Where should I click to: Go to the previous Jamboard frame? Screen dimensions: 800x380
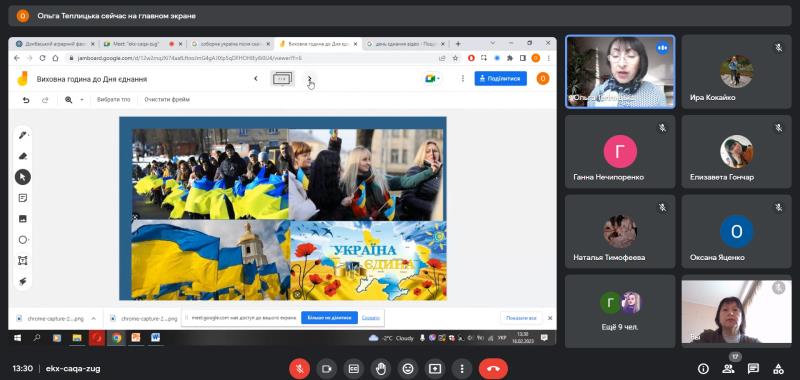pyautogui.click(x=256, y=79)
